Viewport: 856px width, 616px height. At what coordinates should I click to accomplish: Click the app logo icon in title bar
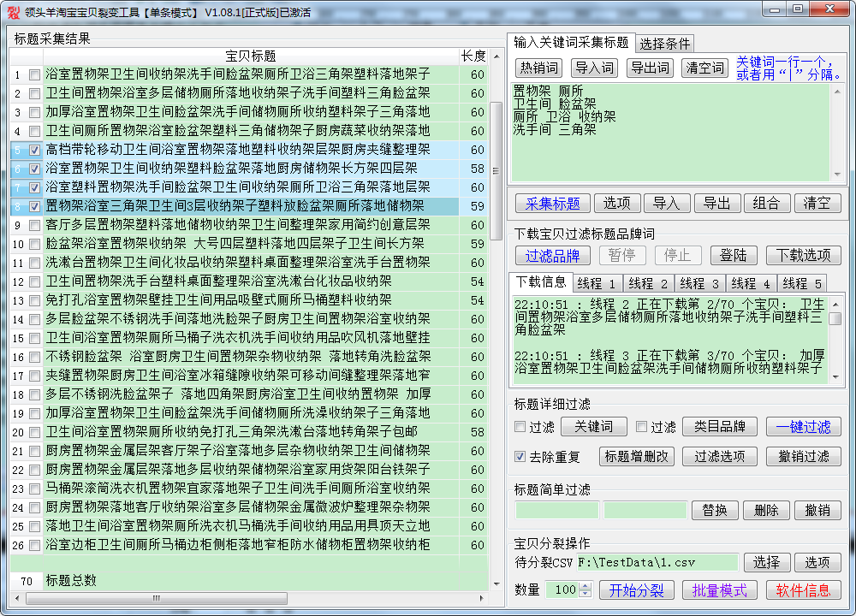[12, 11]
